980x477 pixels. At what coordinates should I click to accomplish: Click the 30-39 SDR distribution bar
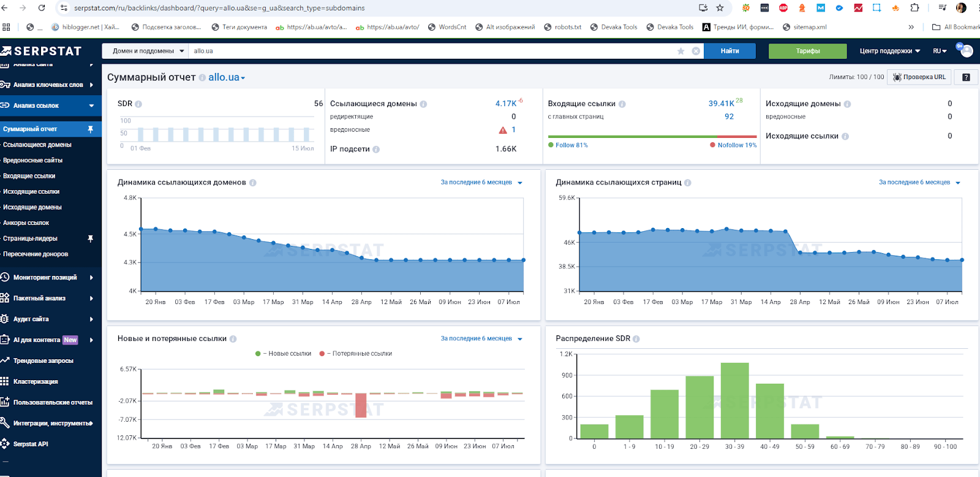734,400
